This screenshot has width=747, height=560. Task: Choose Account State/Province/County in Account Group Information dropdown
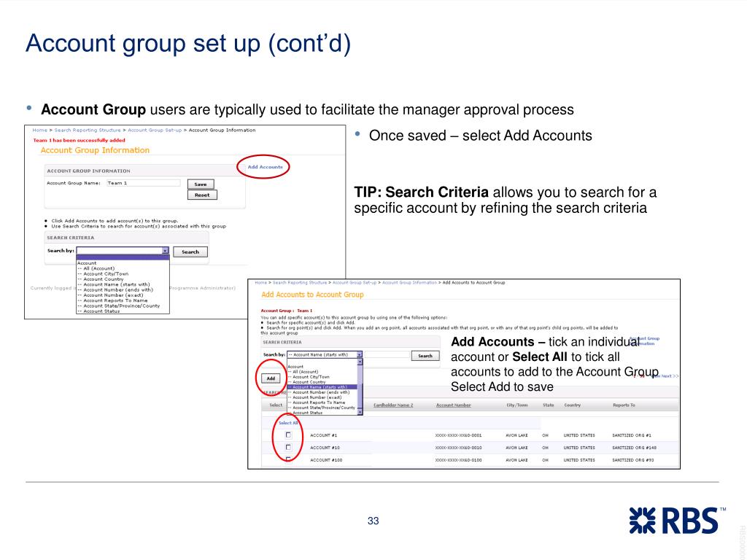tap(122, 306)
